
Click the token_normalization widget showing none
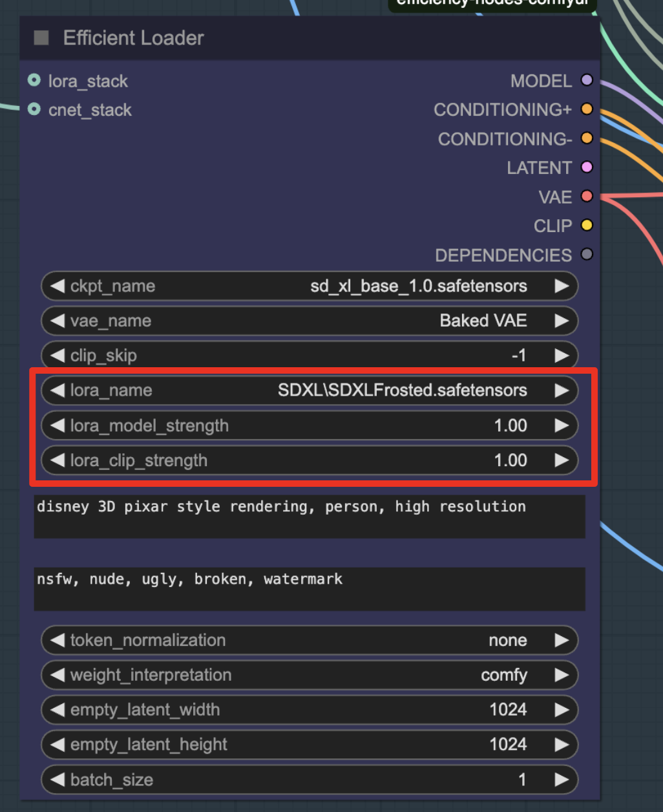tap(309, 640)
